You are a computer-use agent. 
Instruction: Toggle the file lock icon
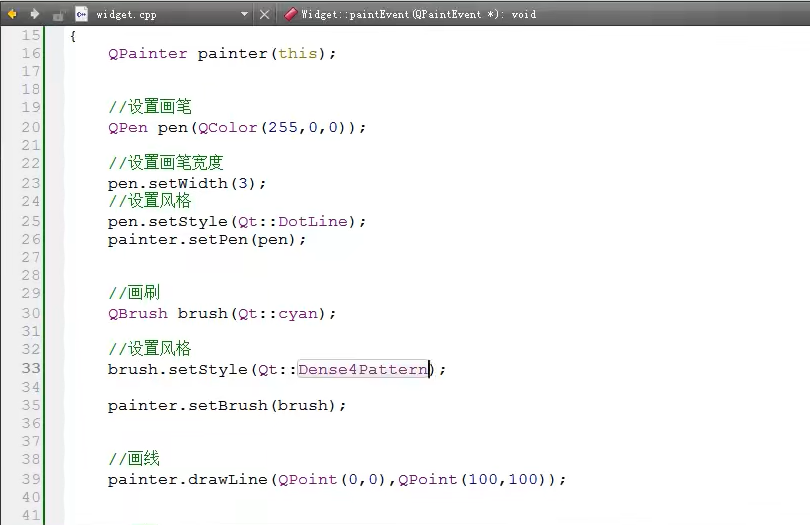coord(58,15)
